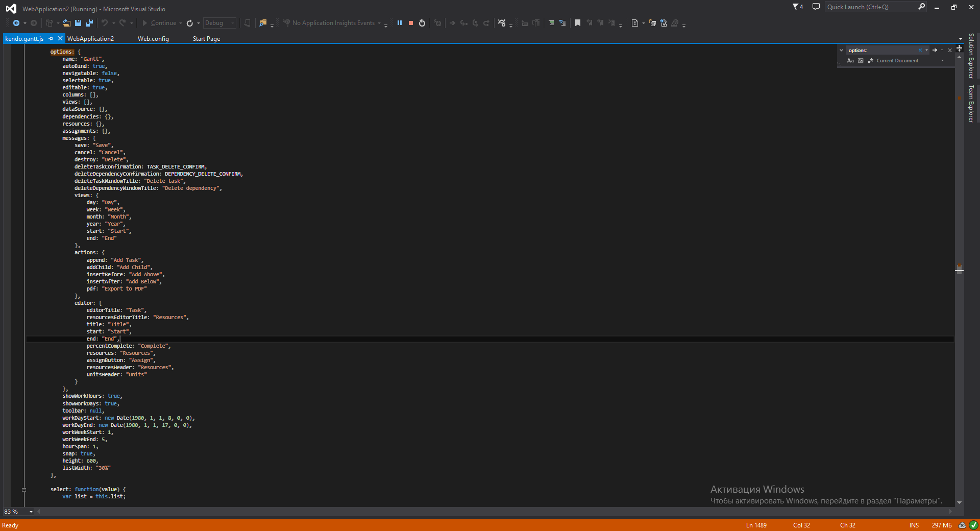Click the Open File folder icon
This screenshot has height=531, width=980.
tap(67, 23)
